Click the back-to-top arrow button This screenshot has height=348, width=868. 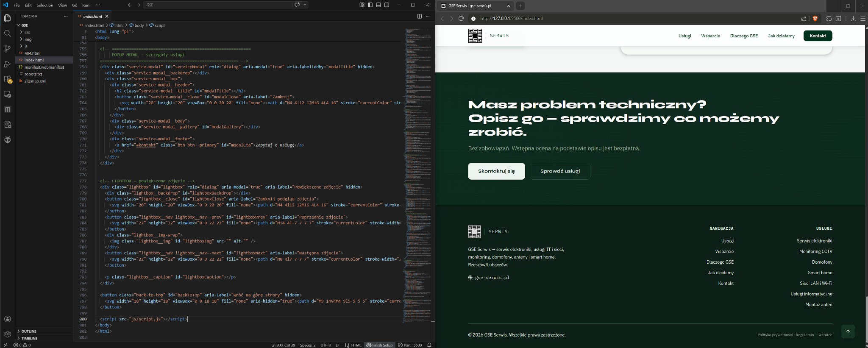pyautogui.click(x=848, y=331)
